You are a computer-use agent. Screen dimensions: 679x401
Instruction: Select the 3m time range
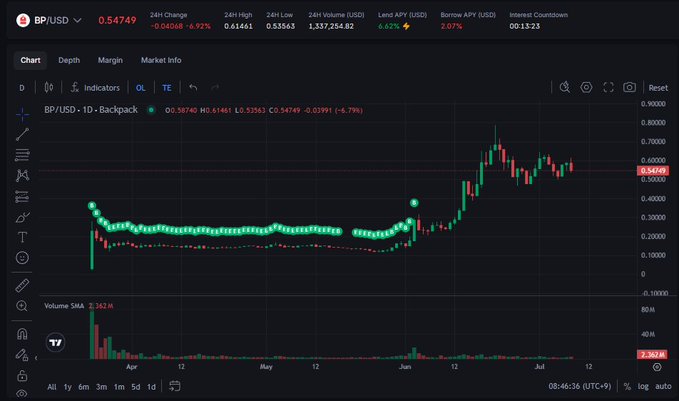tap(101, 387)
